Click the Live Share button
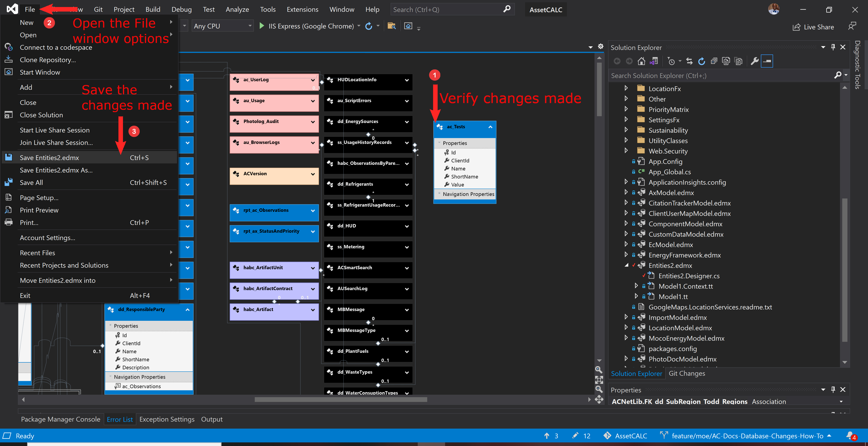Image resolution: width=868 pixels, height=446 pixels. (813, 27)
